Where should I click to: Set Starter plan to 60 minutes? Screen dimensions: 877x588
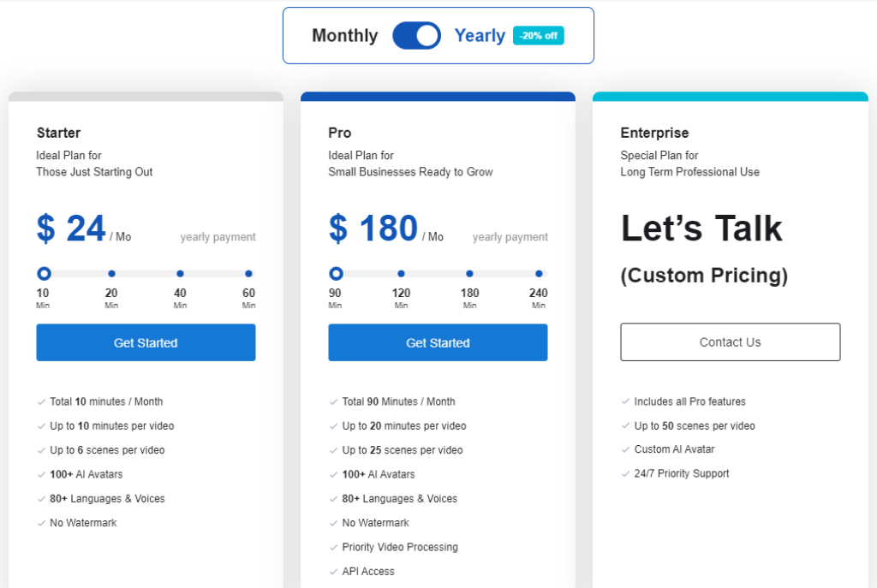(248, 274)
